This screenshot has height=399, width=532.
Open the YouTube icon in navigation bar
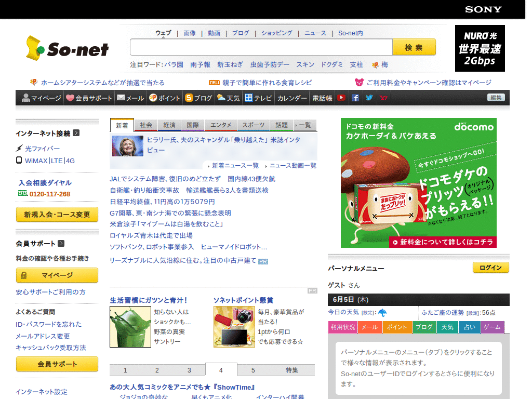point(341,98)
